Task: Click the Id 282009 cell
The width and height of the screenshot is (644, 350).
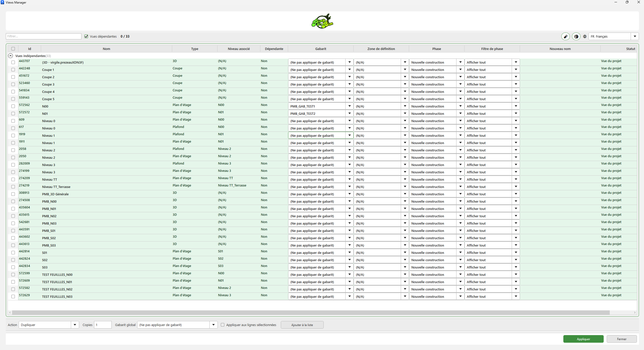Action: (x=24, y=163)
